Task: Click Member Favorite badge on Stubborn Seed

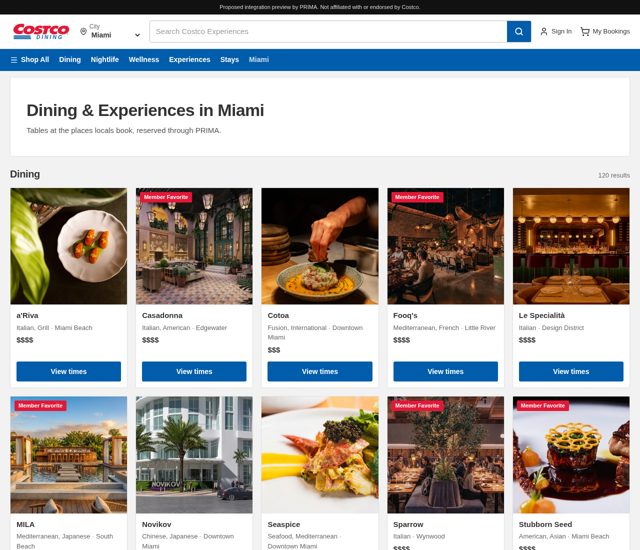Action: pos(542,406)
